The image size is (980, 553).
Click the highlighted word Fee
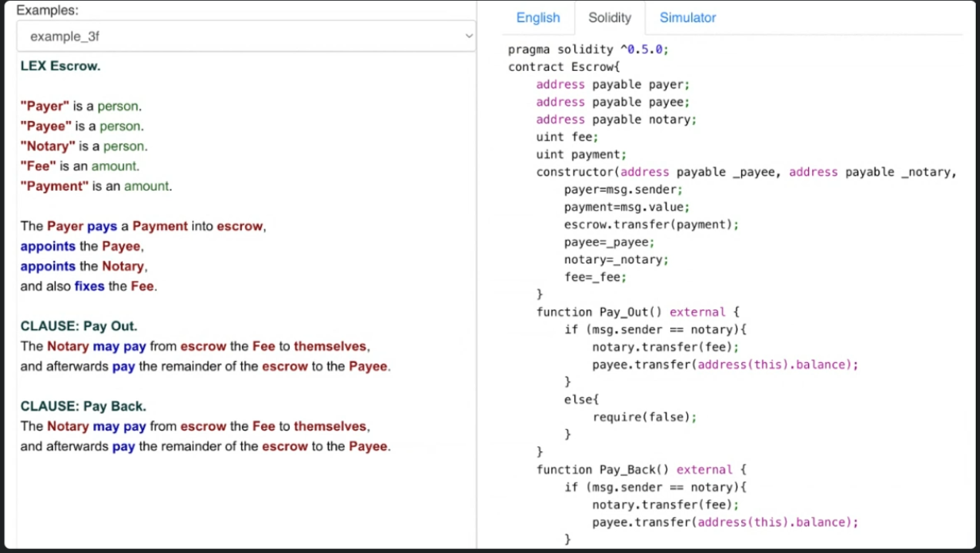click(38, 166)
